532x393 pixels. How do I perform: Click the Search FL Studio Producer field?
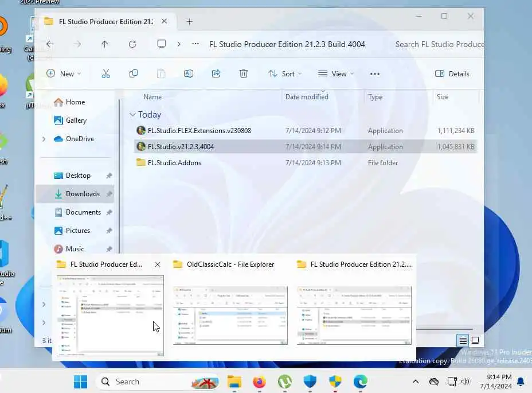[x=439, y=44]
